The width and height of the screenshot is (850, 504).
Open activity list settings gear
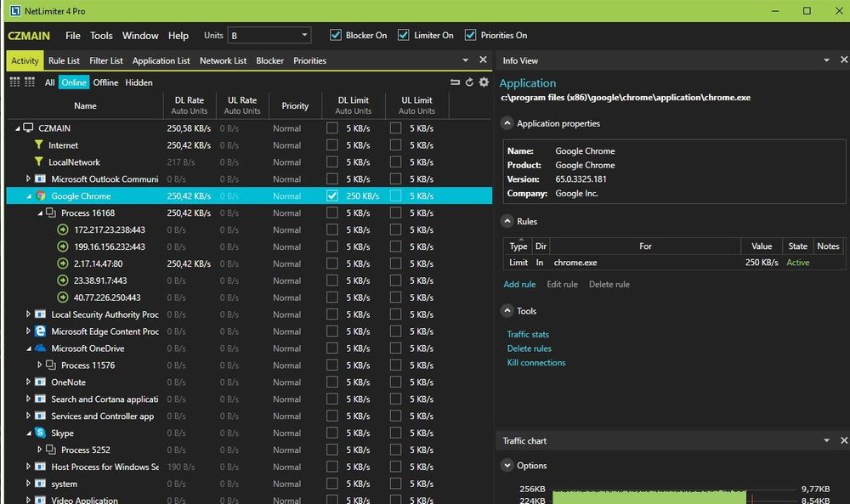(x=484, y=82)
